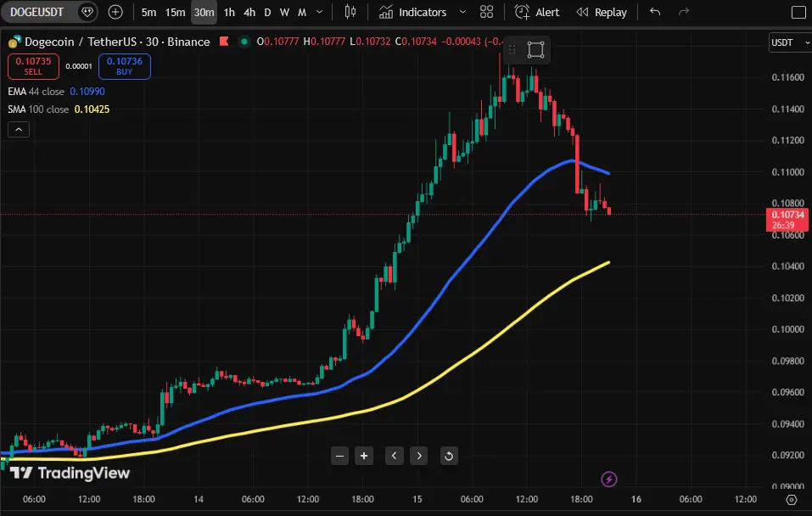
Task: Redo the chart action
Action: coord(684,12)
